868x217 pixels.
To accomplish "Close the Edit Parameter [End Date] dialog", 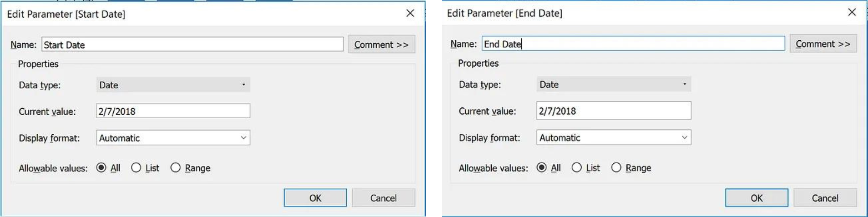I will coord(852,12).
